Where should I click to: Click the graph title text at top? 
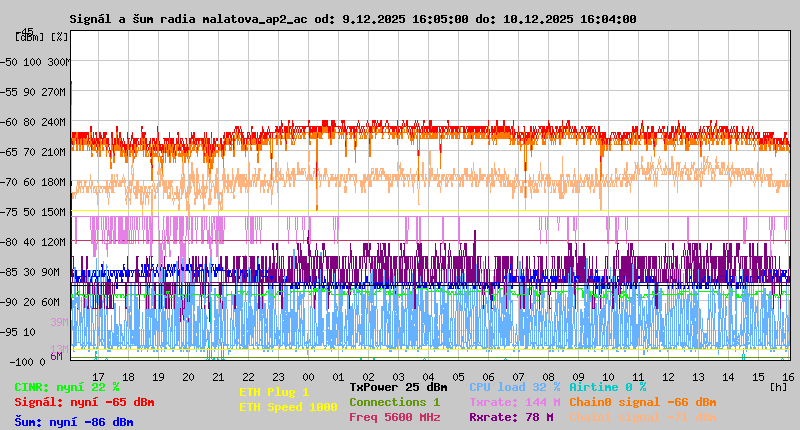pos(352,19)
